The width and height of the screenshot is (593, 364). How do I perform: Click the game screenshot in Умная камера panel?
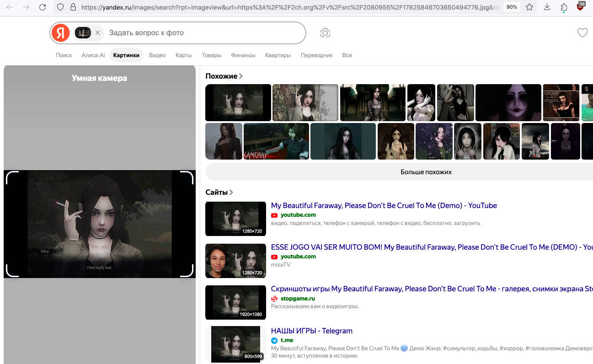(100, 224)
